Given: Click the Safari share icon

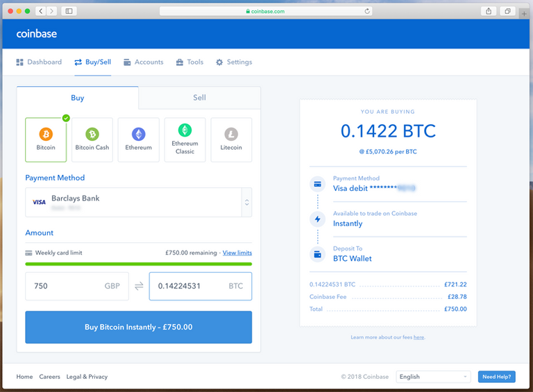Looking at the screenshot, I should (489, 11).
